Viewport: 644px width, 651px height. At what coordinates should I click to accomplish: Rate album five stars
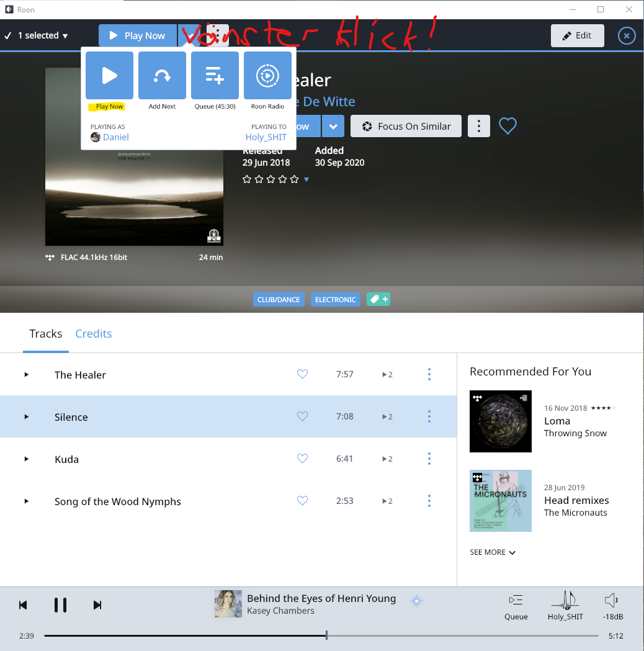tap(295, 179)
